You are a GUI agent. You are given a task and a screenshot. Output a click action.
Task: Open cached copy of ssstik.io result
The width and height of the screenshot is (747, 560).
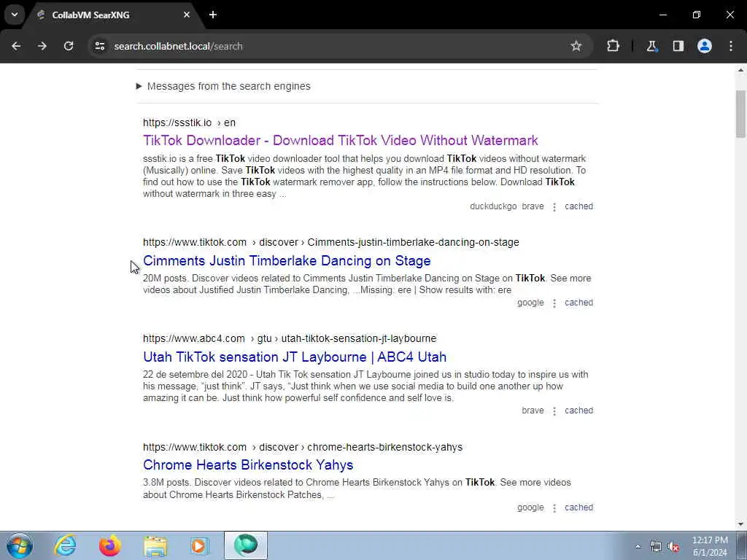point(578,206)
